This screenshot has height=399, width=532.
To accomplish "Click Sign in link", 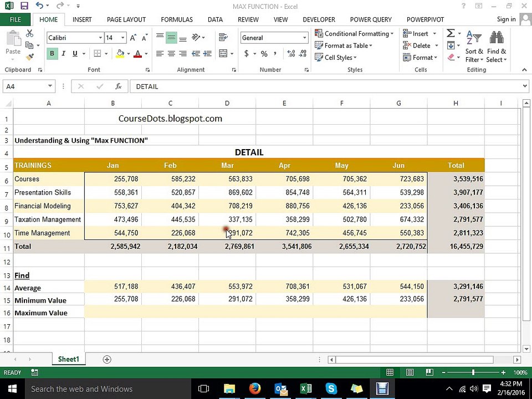I will pos(506,19).
